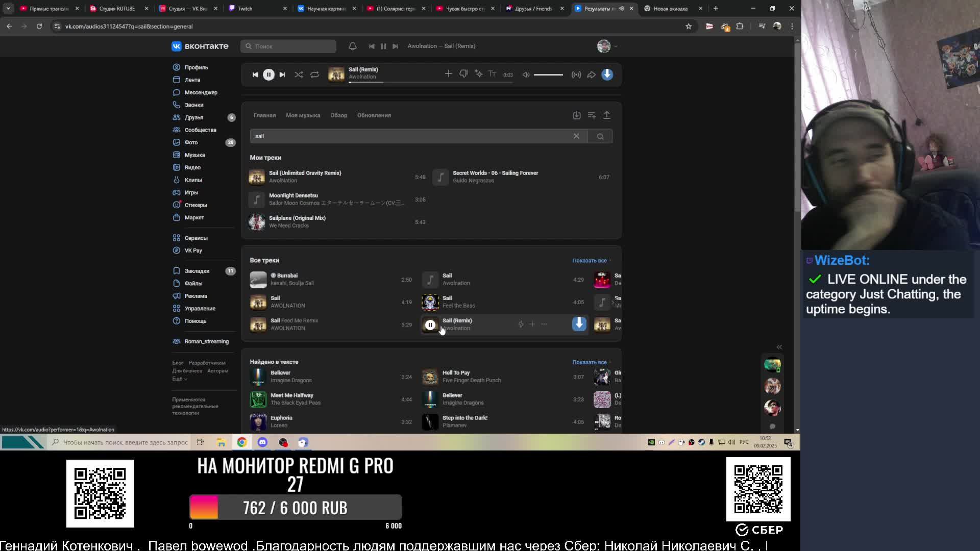Click the blue download arrow in player
Screen dimensions: 980x551
coord(607,74)
